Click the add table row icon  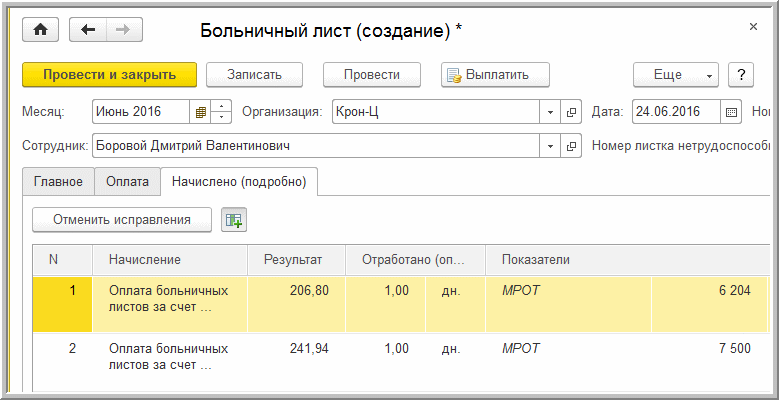tap(234, 220)
